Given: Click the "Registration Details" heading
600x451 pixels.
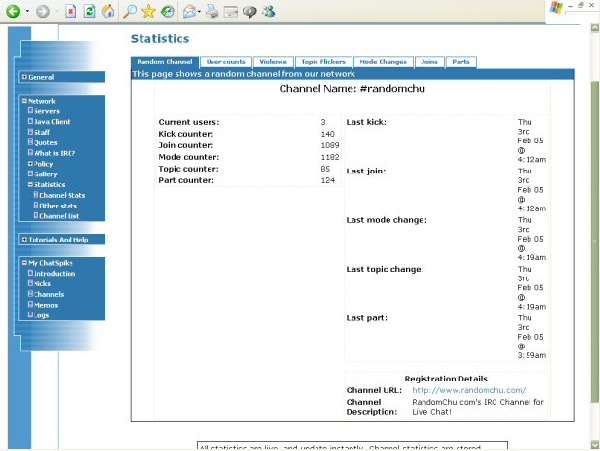Looking at the screenshot, I should coord(446,379).
